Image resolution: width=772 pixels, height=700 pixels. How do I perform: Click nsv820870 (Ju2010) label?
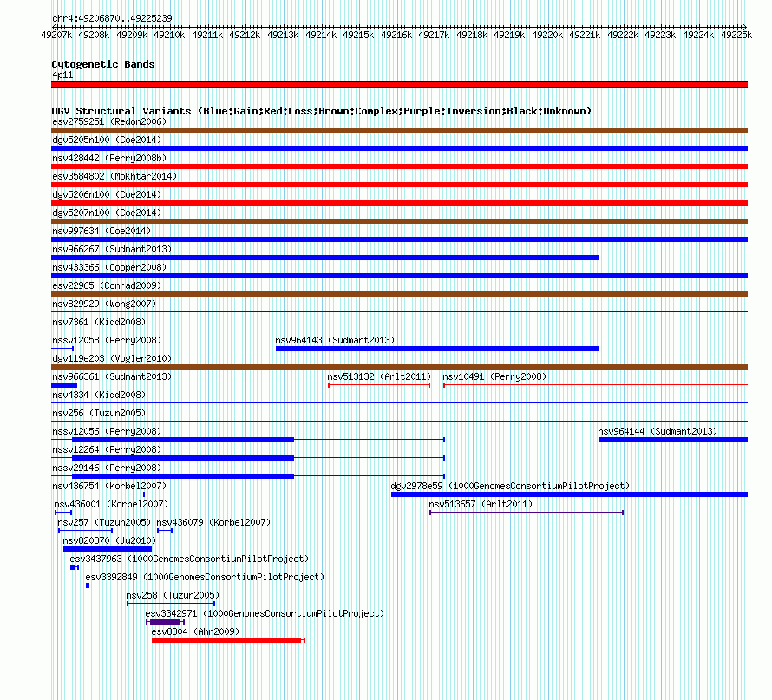click(x=109, y=540)
